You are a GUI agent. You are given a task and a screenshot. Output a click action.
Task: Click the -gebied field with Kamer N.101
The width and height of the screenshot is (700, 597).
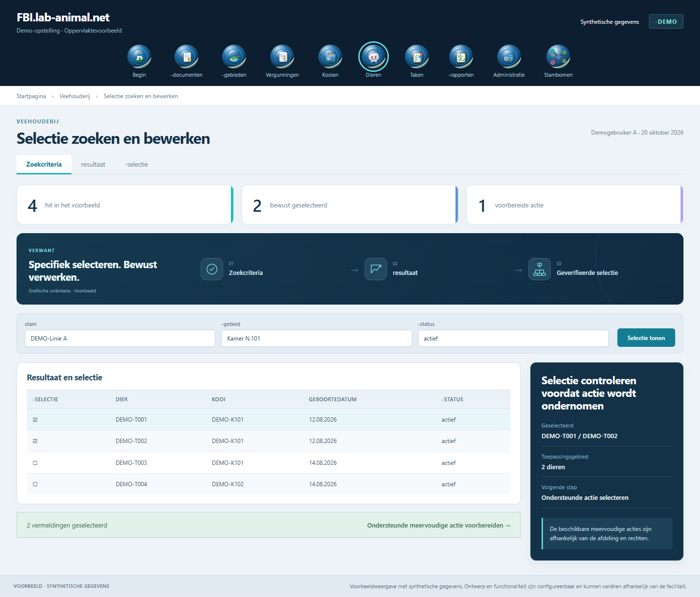[316, 339]
